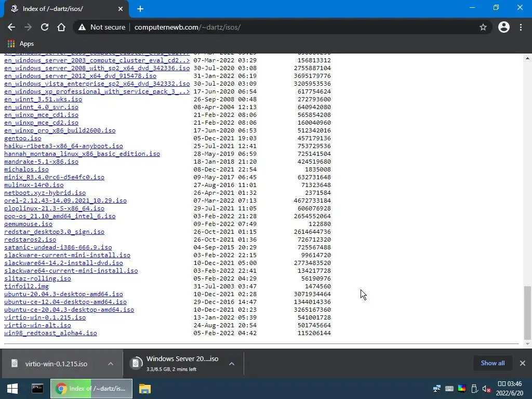Open File Explorer from taskbar
This screenshot has width=532, height=399.
(145, 389)
